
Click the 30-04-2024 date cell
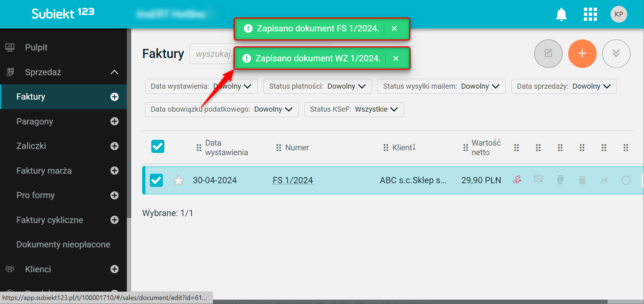point(215,180)
